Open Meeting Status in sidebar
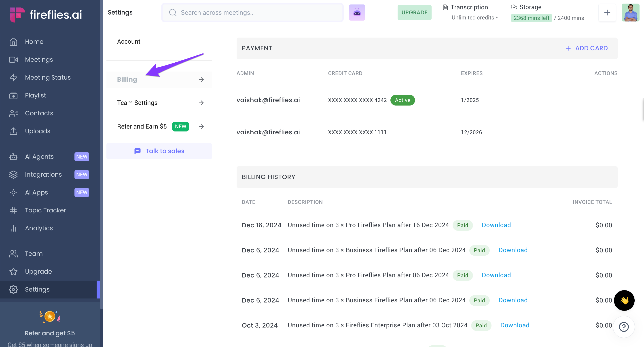 point(47,78)
